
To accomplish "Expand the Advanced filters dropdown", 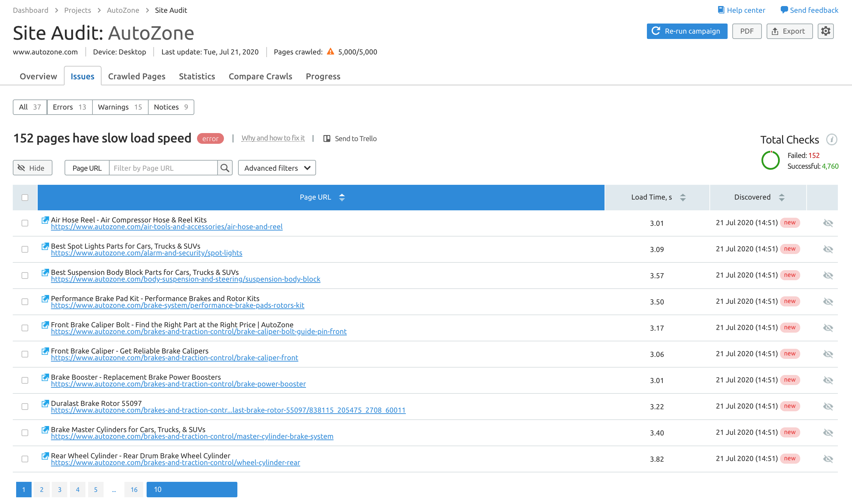I will click(x=277, y=168).
